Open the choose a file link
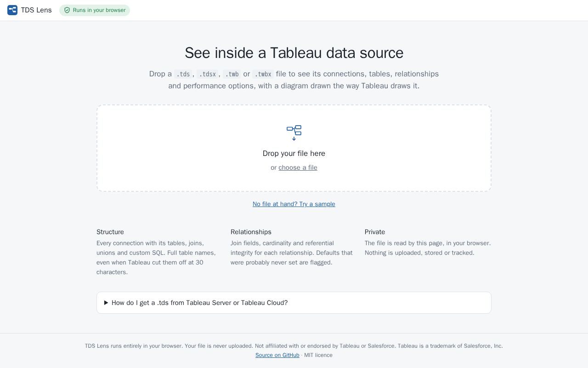The width and height of the screenshot is (588, 368). (x=298, y=167)
